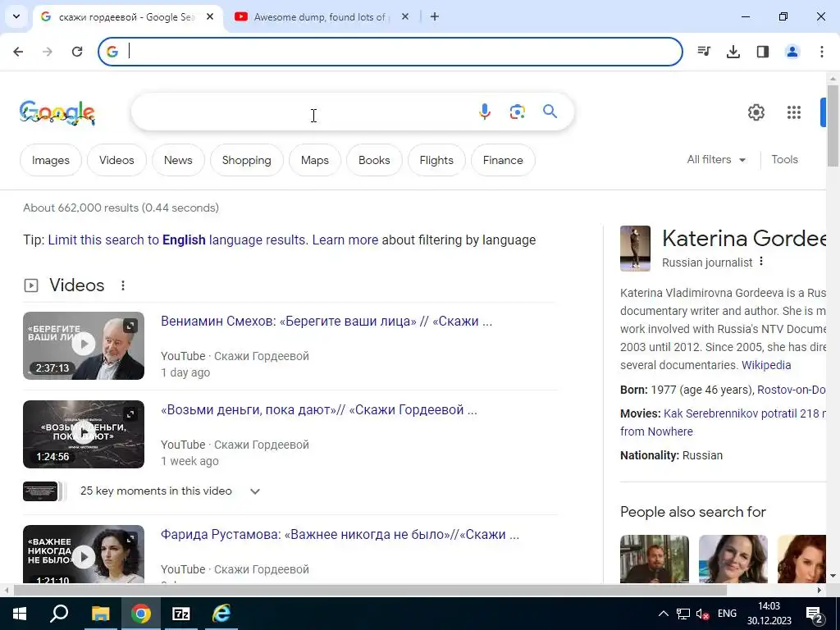The height and width of the screenshot is (630, 840).
Task: Open Internet Explorer from taskbar
Action: pos(221,614)
